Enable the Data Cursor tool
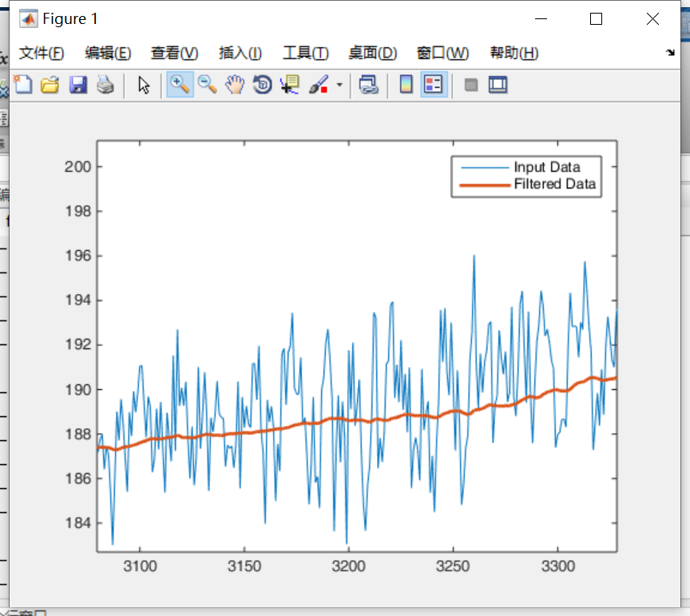Screen dimensions: 690x616 [288, 85]
